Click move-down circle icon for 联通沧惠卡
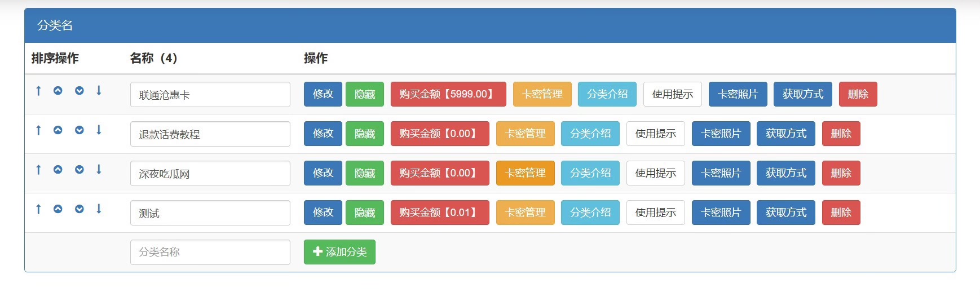The width and height of the screenshot is (980, 305). (x=80, y=90)
